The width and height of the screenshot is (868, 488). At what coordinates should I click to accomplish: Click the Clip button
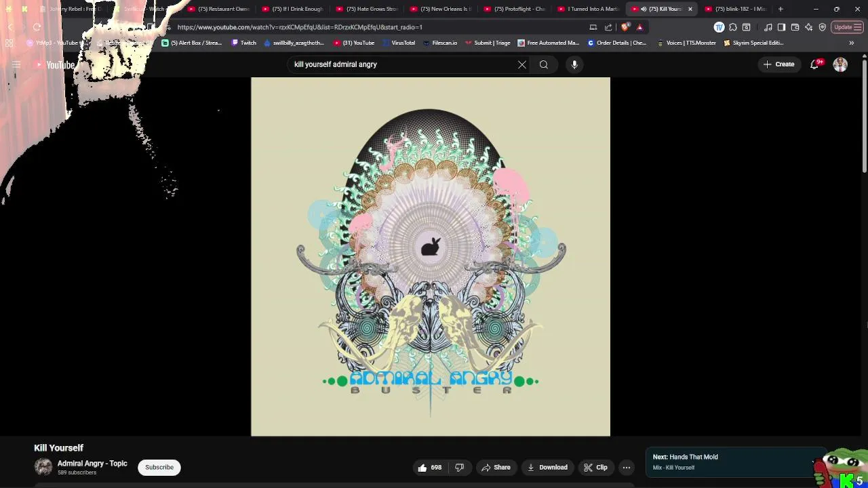click(595, 467)
